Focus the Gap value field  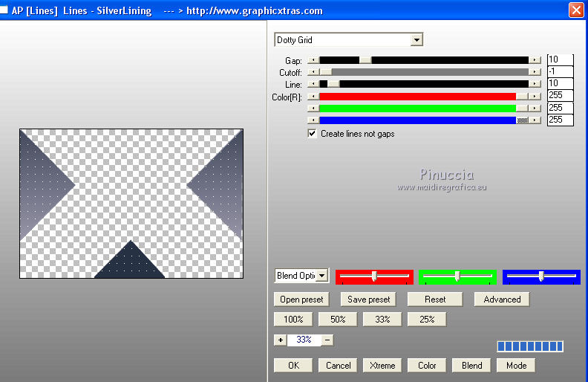(561, 59)
